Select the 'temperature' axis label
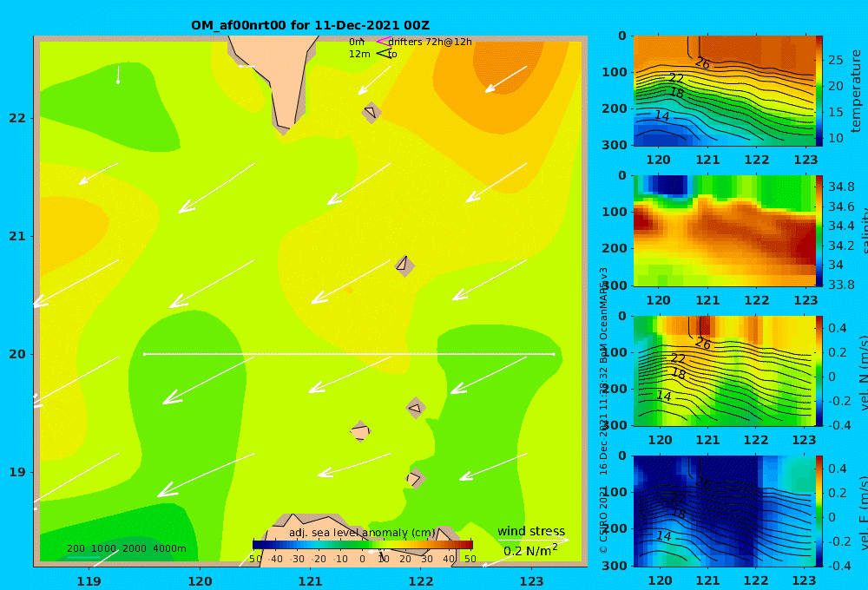 click(856, 91)
